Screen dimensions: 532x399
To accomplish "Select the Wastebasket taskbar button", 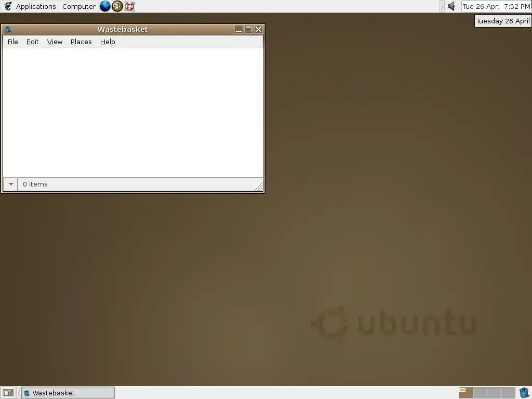I will point(68,393).
